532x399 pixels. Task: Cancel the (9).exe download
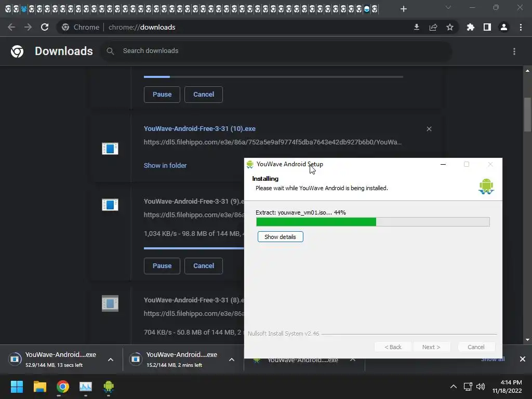204,265
